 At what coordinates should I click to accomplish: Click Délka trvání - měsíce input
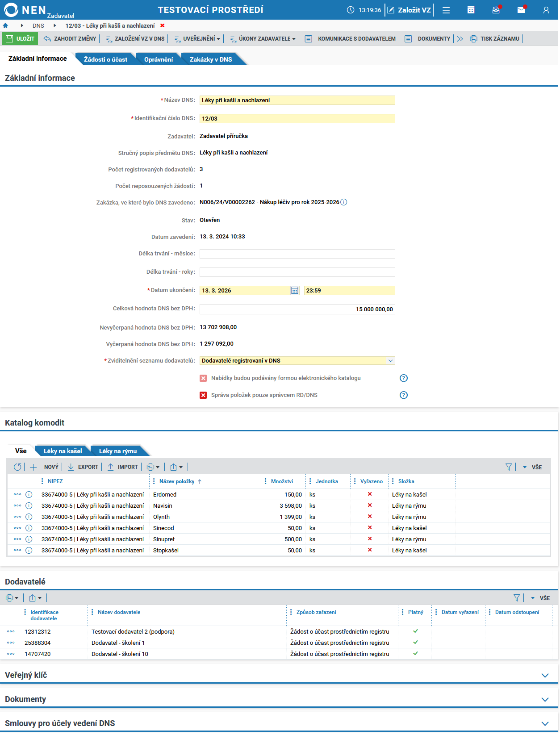point(297,254)
